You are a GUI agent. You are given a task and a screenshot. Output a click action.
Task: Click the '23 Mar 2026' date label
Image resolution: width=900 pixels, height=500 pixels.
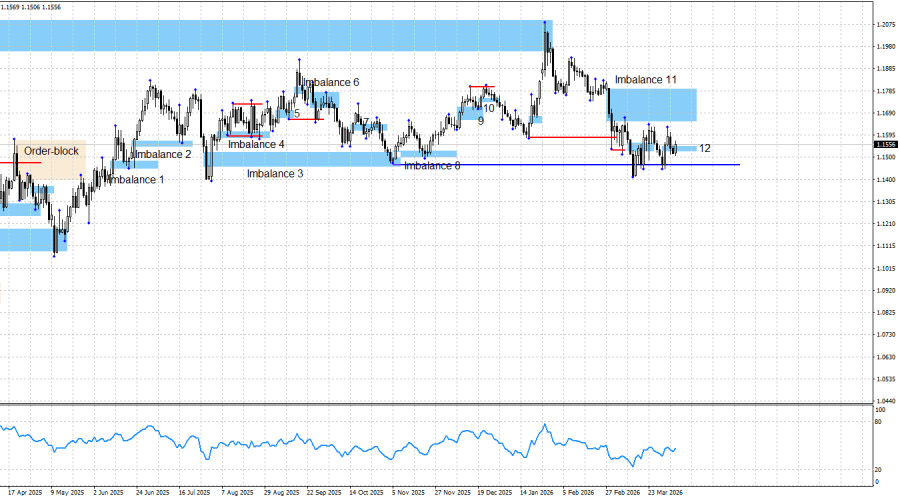(x=665, y=493)
